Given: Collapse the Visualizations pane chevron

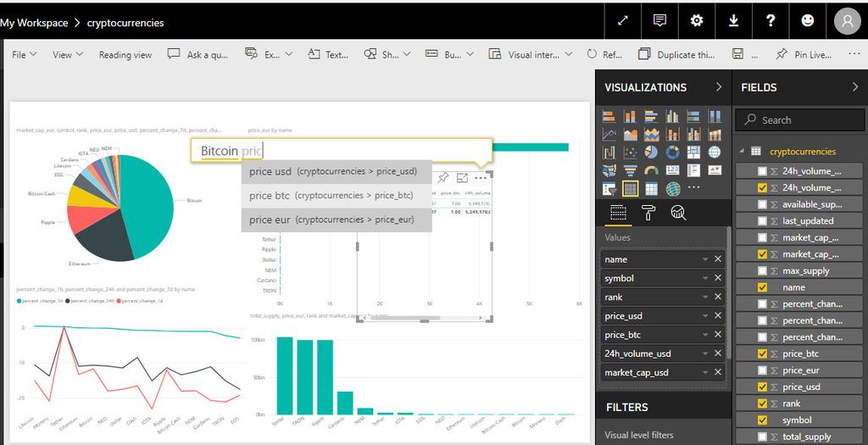Looking at the screenshot, I should pos(719,87).
